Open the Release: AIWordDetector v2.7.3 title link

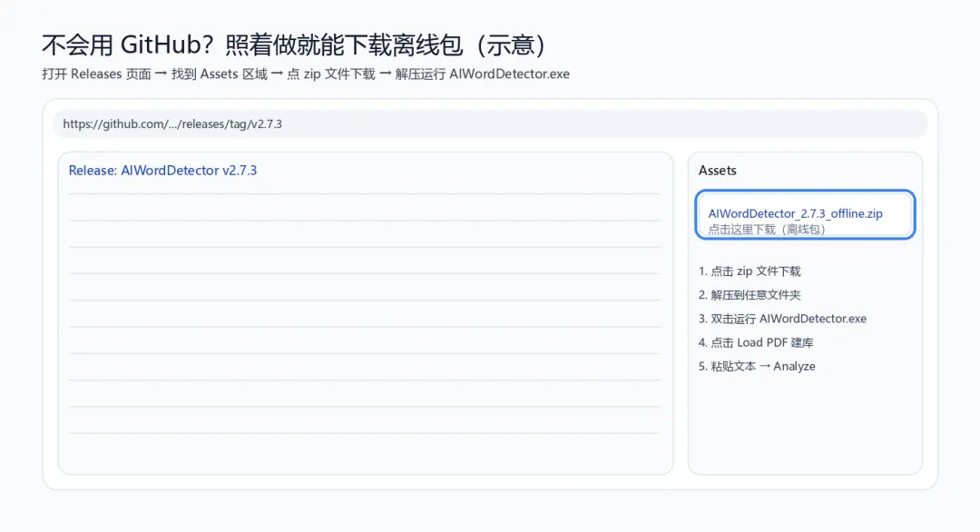pos(162,170)
